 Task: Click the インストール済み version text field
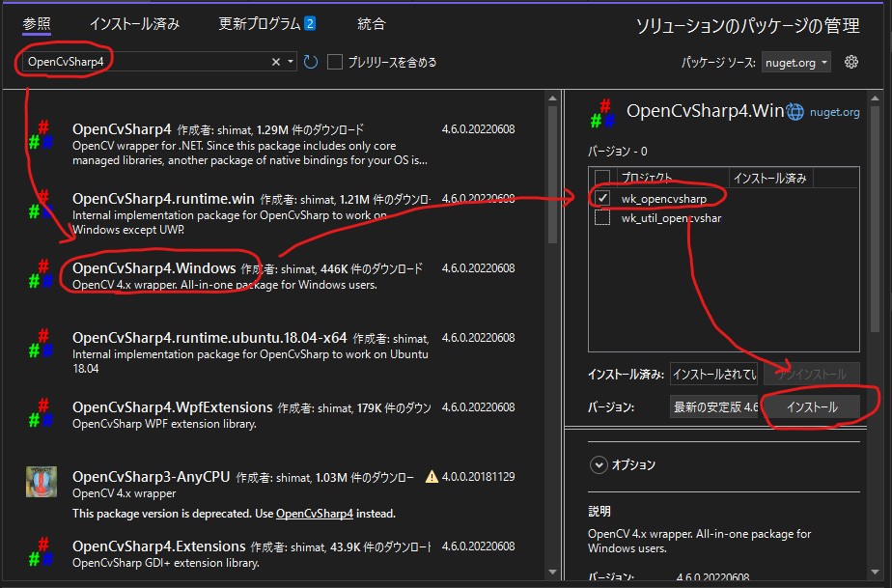[714, 374]
